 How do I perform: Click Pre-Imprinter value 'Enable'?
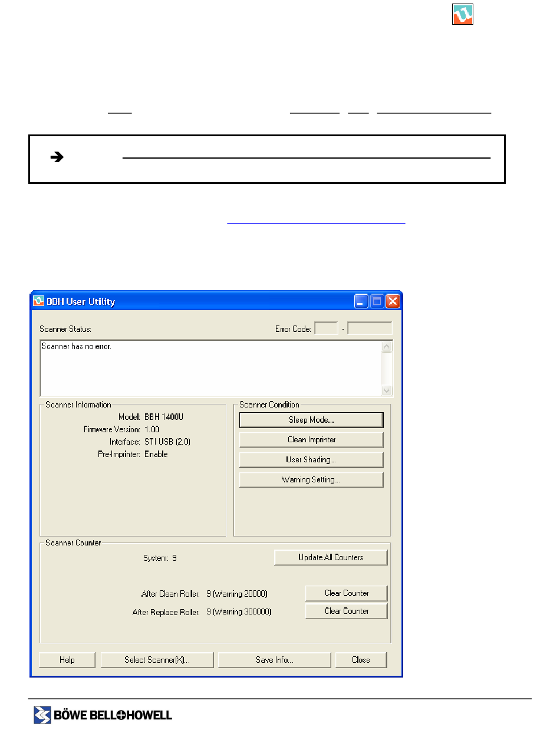[156, 454]
